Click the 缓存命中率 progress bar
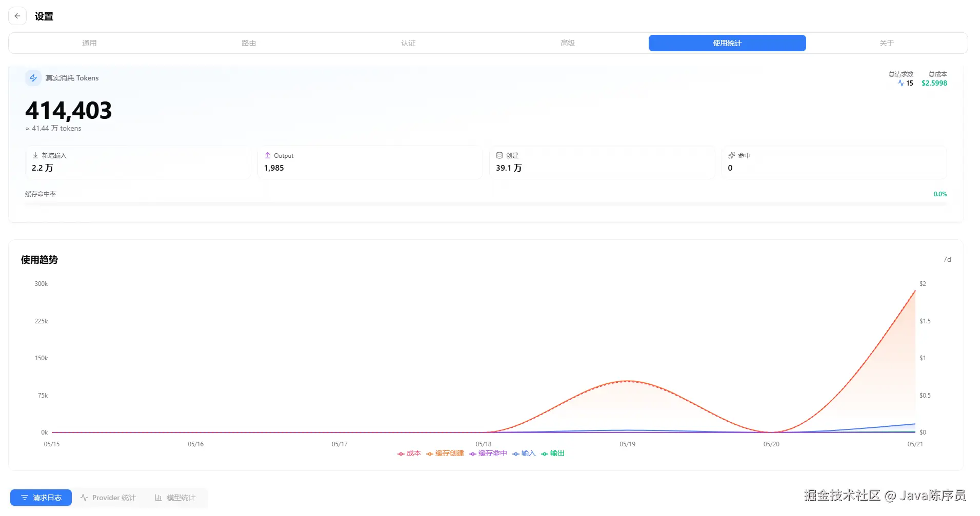The height and width of the screenshot is (516, 980). click(x=486, y=204)
